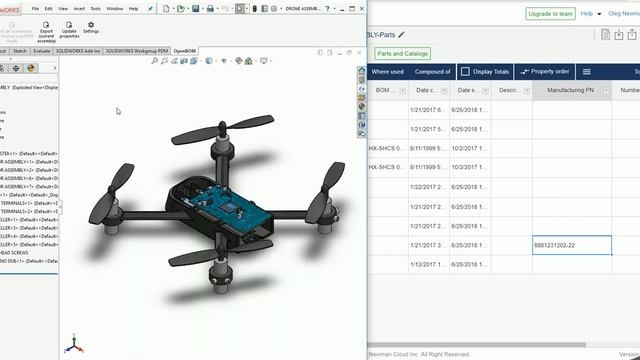The height and width of the screenshot is (360, 640).
Task: Click the first HX-SHCS cell in BOM column
Action: coord(388,148)
